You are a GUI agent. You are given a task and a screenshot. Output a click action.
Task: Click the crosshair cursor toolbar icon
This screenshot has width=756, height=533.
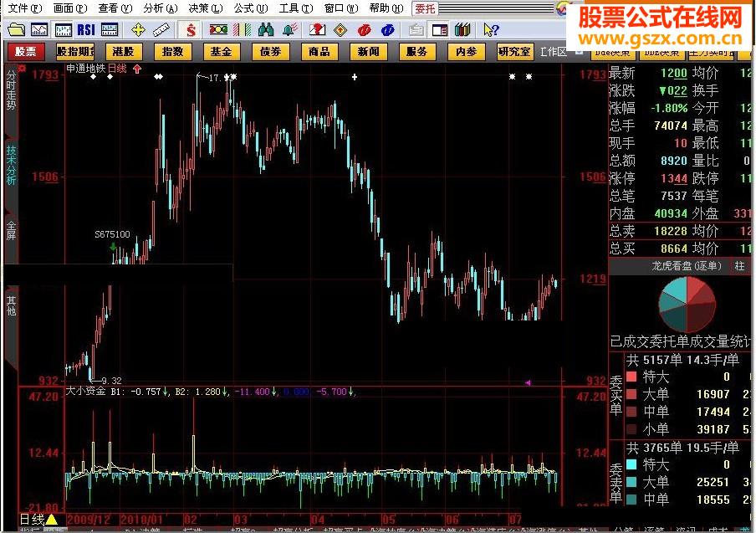[x=136, y=30]
